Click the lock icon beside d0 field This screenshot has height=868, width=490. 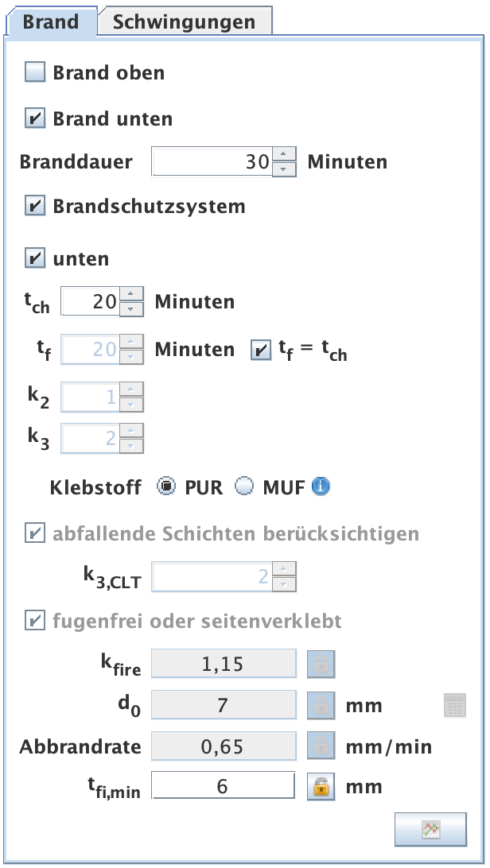pyautogui.click(x=321, y=705)
